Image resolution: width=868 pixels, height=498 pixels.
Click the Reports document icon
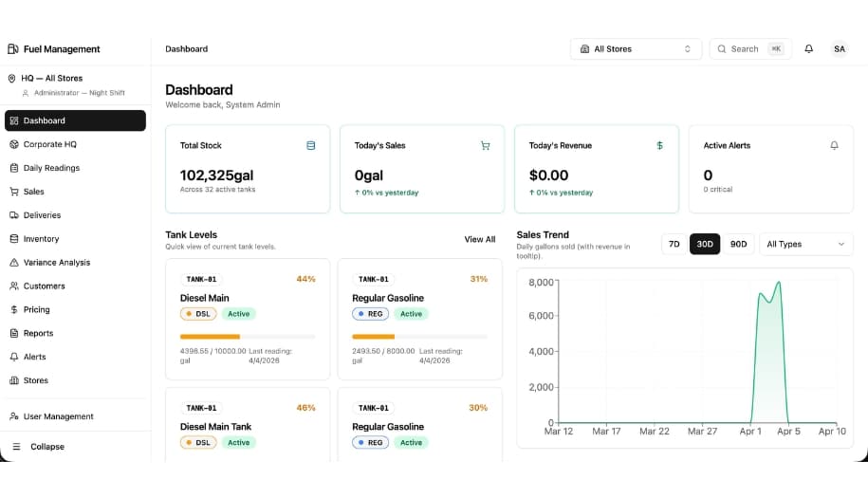tap(14, 333)
